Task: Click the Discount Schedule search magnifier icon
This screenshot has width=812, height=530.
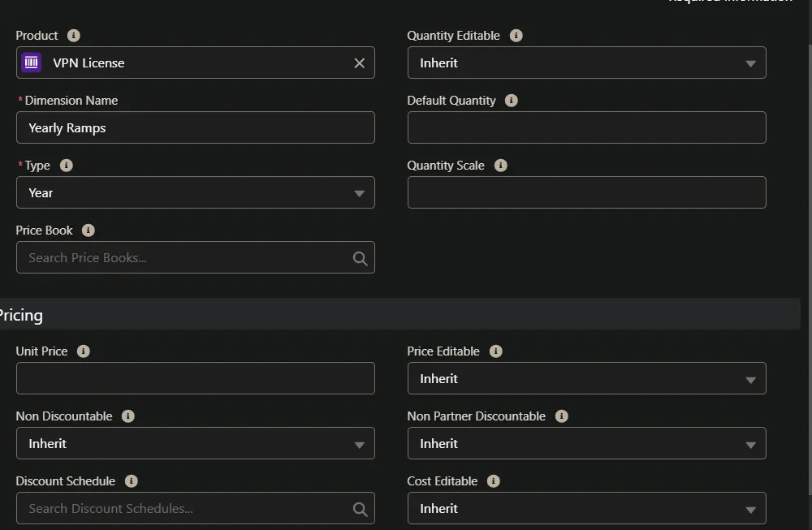Action: [x=360, y=509]
